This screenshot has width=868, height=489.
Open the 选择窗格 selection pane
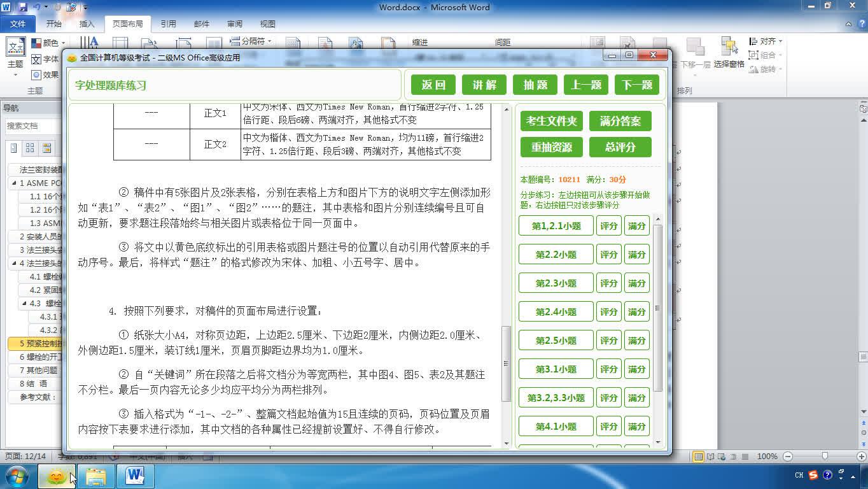(x=729, y=52)
